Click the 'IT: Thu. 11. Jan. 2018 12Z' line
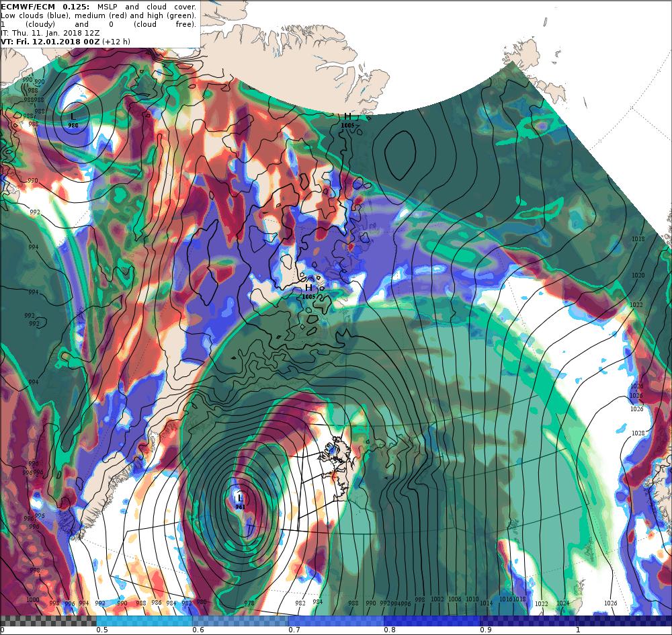 (50, 33)
